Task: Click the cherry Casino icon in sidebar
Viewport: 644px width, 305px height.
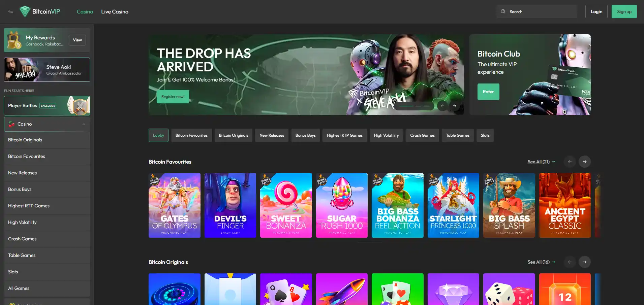Action: 11,124
